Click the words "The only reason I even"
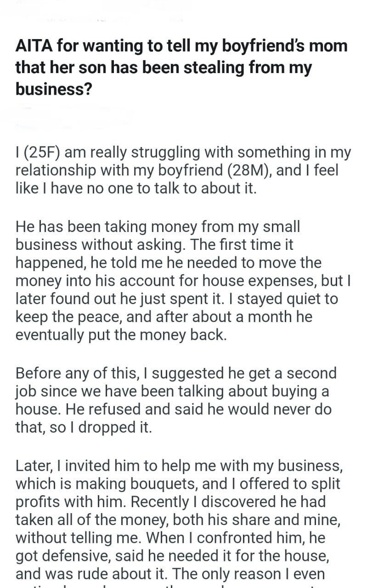Image resolution: width=367 pixels, height=588 pixels. [x=258, y=573]
